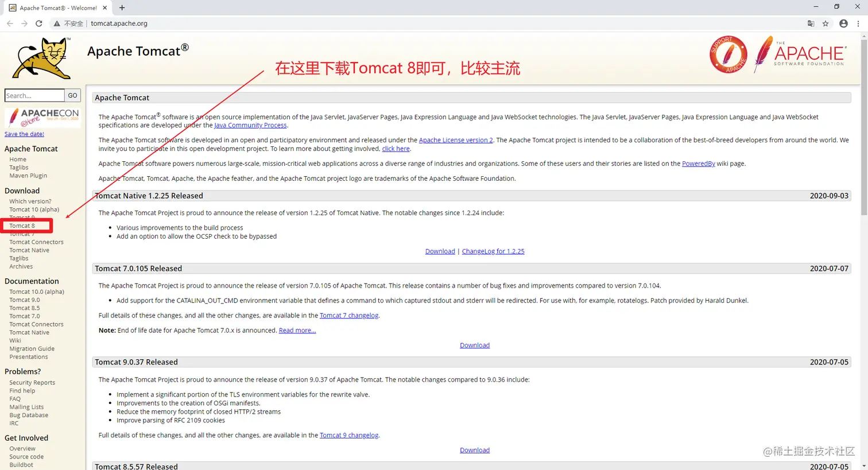This screenshot has width=868, height=470.
Task: Open Mailing Lists link
Action: pyautogui.click(x=26, y=407)
